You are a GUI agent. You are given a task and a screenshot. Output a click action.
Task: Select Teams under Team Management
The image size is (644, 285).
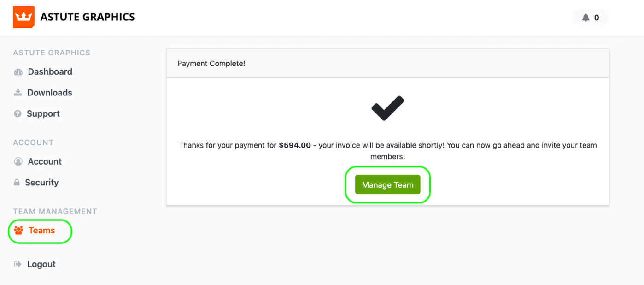click(41, 231)
